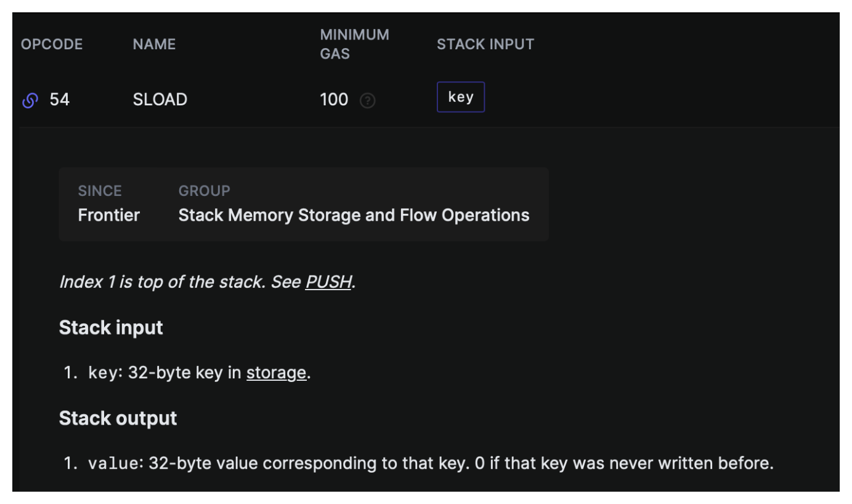Open the PUSH link

click(328, 282)
